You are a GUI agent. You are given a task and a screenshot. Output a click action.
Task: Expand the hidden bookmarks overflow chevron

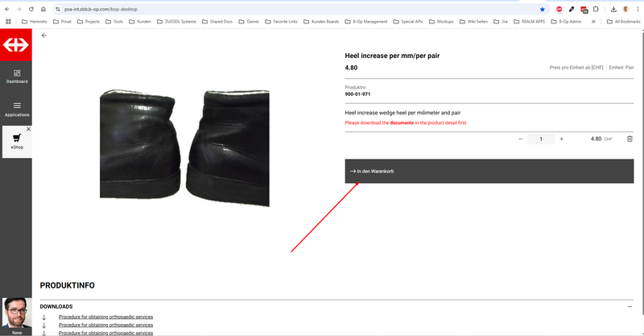pyautogui.click(x=593, y=22)
